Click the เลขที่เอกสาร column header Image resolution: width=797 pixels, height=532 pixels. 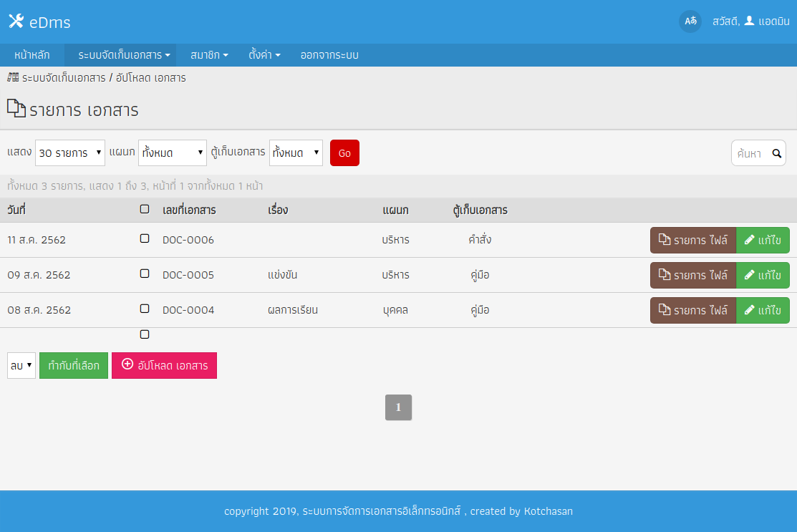[x=189, y=210]
